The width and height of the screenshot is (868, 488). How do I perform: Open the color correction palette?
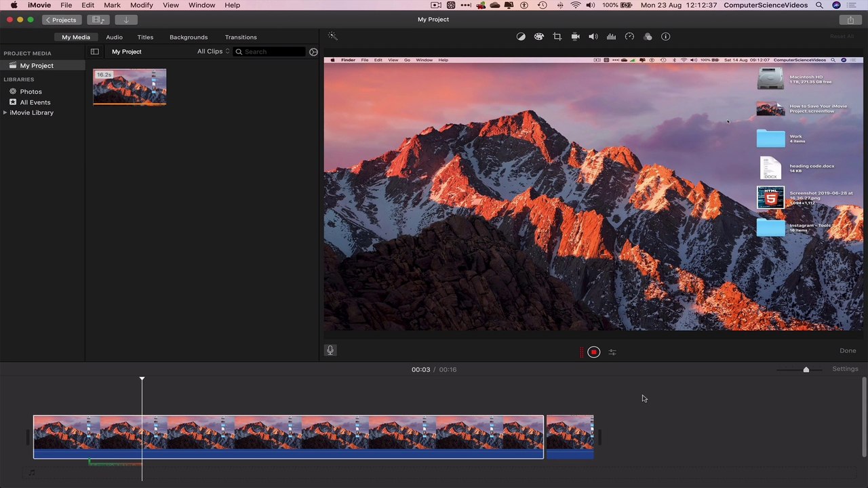pos(539,37)
